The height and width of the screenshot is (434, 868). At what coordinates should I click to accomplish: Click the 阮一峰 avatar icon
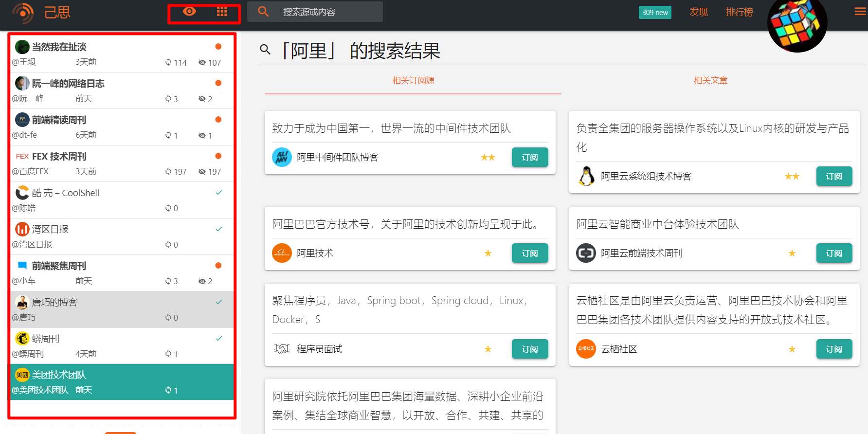tap(22, 83)
